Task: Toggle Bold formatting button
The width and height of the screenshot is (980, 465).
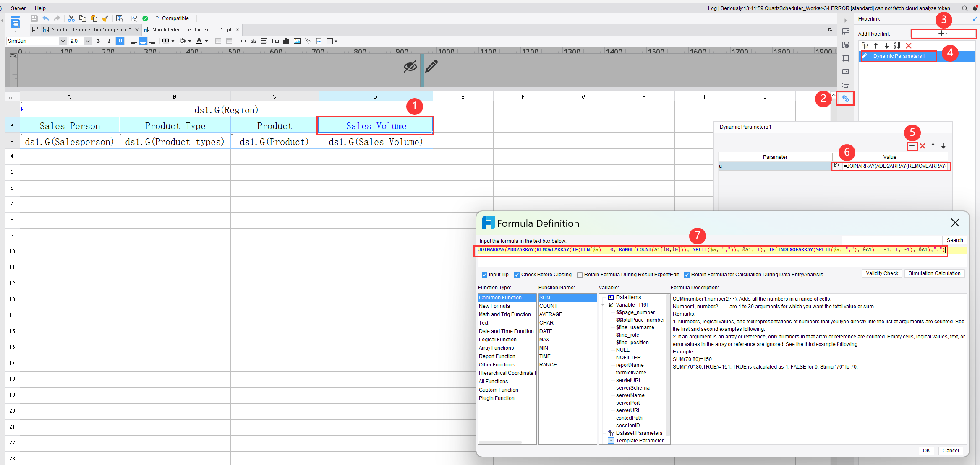Action: [x=98, y=41]
